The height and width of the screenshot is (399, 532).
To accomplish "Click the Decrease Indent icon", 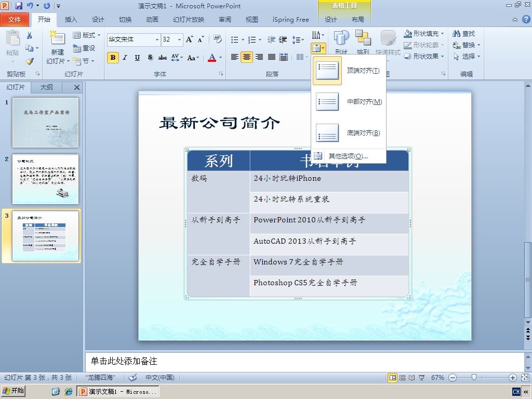I will click(271, 39).
